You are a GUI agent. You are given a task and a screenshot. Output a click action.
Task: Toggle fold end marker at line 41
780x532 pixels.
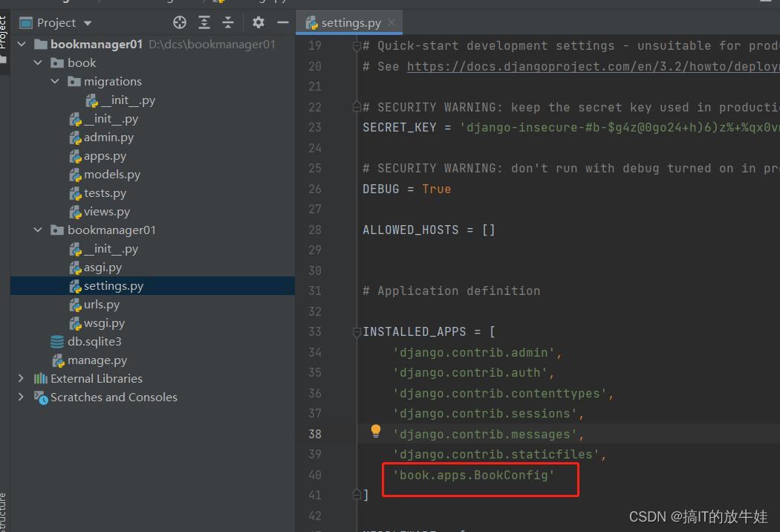coord(357,495)
